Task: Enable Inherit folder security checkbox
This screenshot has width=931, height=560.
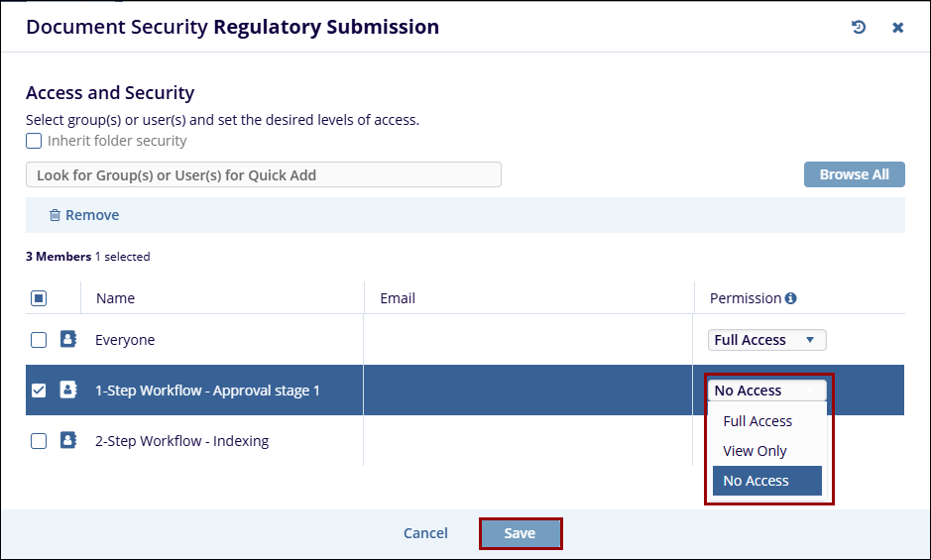Action: click(34, 141)
